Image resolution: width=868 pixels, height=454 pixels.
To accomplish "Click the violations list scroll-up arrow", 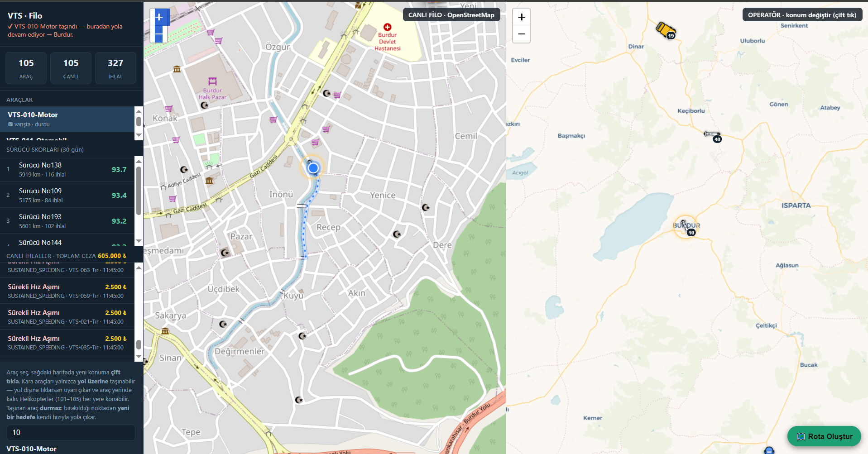I will pos(139,268).
